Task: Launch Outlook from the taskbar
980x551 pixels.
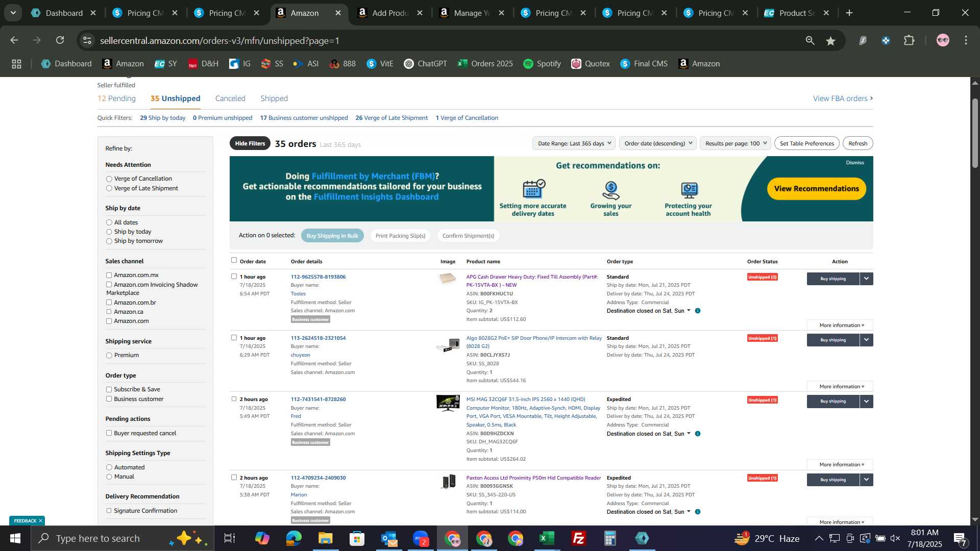Action: click(x=389, y=538)
